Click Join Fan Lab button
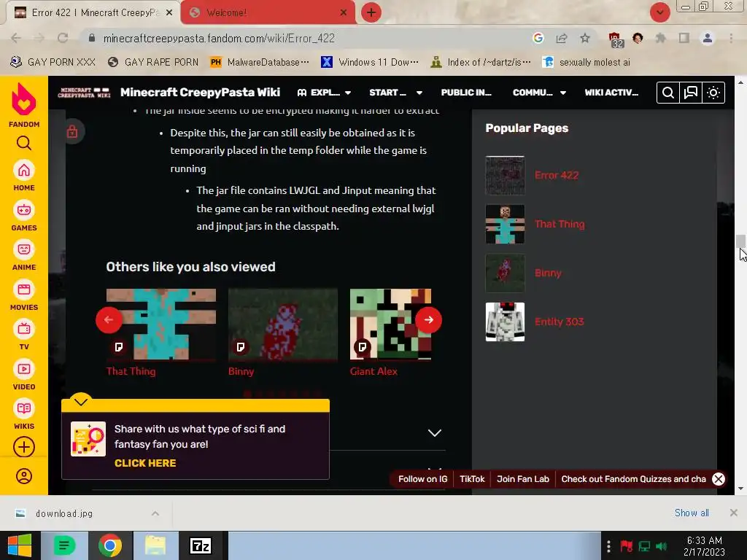 tap(522, 479)
